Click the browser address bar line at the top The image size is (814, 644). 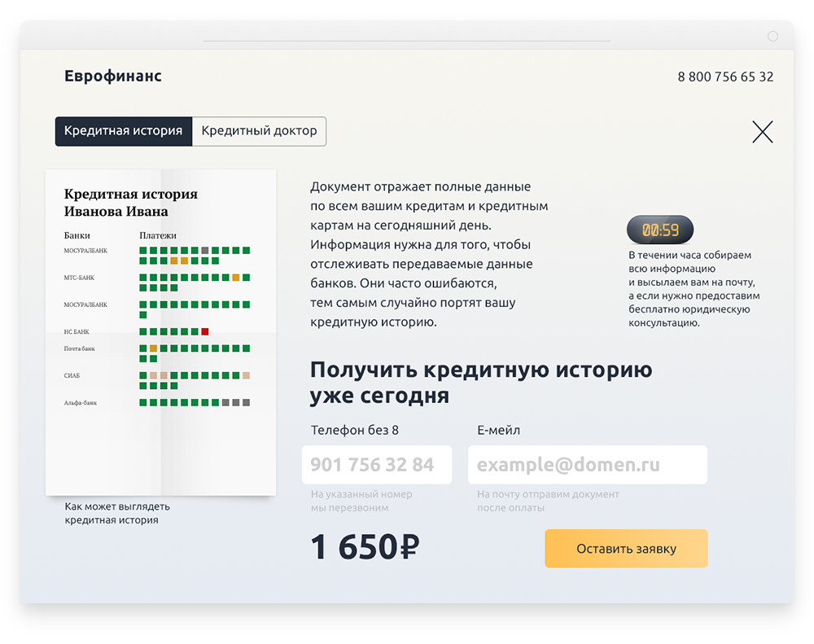tap(406, 41)
